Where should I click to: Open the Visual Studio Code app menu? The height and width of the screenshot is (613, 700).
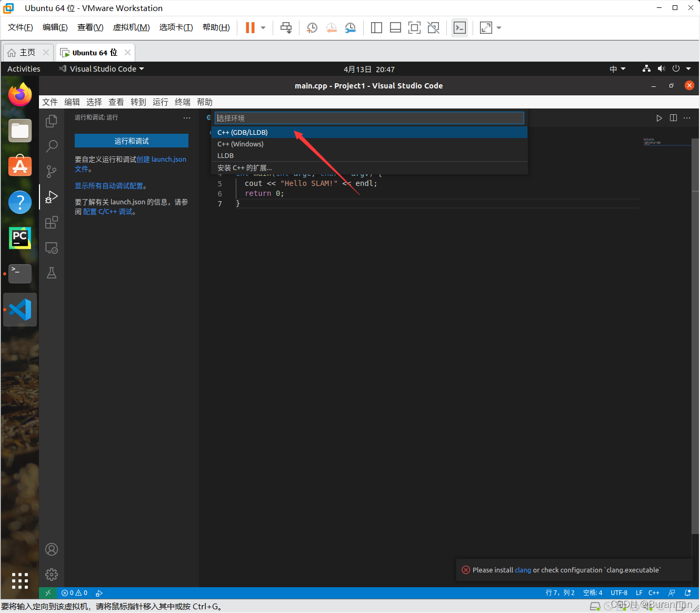pyautogui.click(x=102, y=69)
